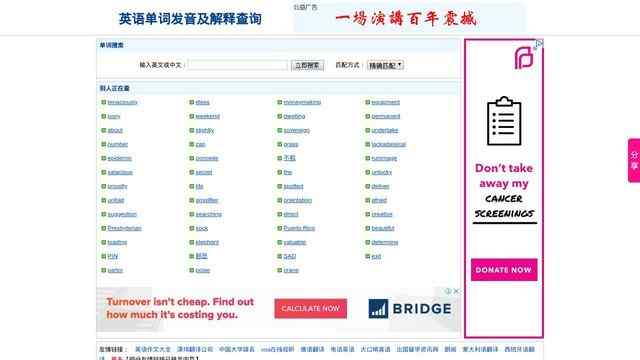
Task: Open the word link 'afraid'
Action: (x=379, y=200)
